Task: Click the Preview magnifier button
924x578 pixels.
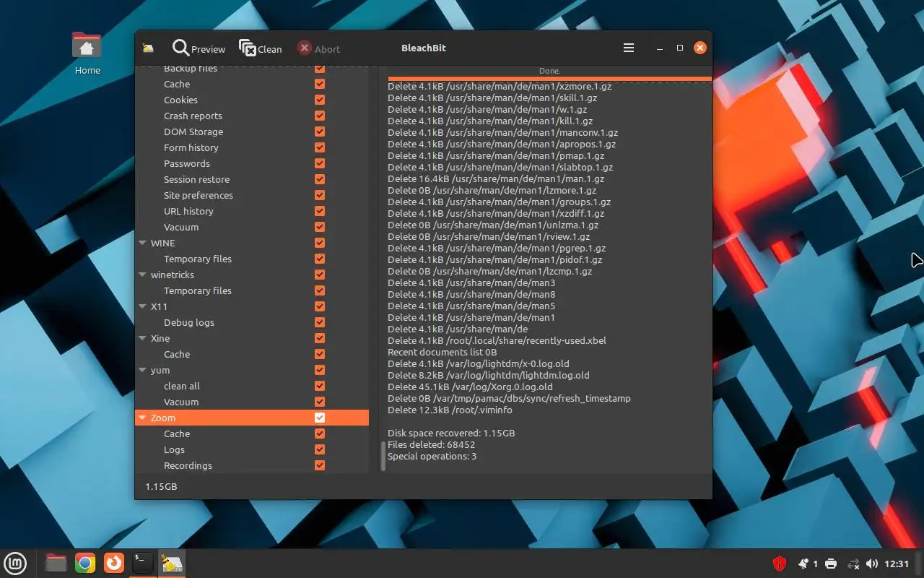Action: [199, 48]
